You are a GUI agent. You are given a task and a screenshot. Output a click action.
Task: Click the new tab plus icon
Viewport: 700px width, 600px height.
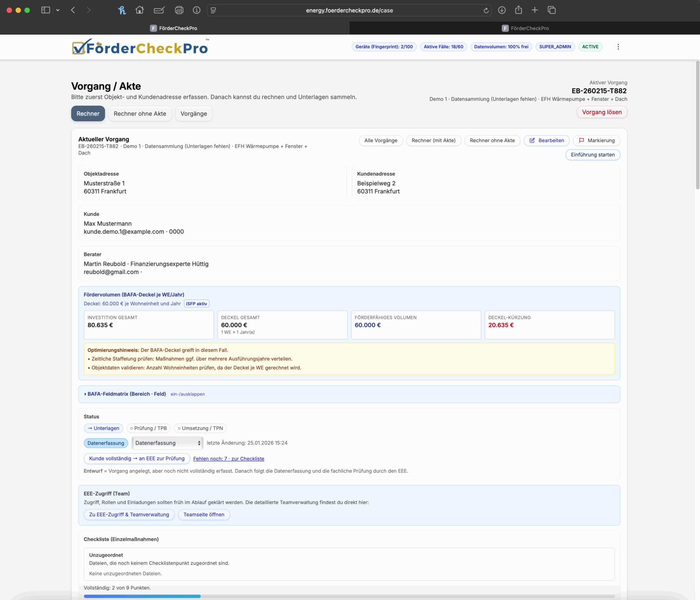tap(535, 10)
